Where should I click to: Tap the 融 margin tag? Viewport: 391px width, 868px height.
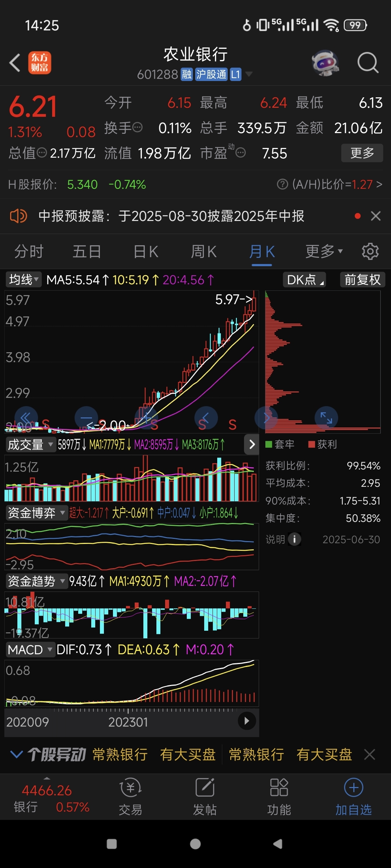pyautogui.click(x=187, y=75)
